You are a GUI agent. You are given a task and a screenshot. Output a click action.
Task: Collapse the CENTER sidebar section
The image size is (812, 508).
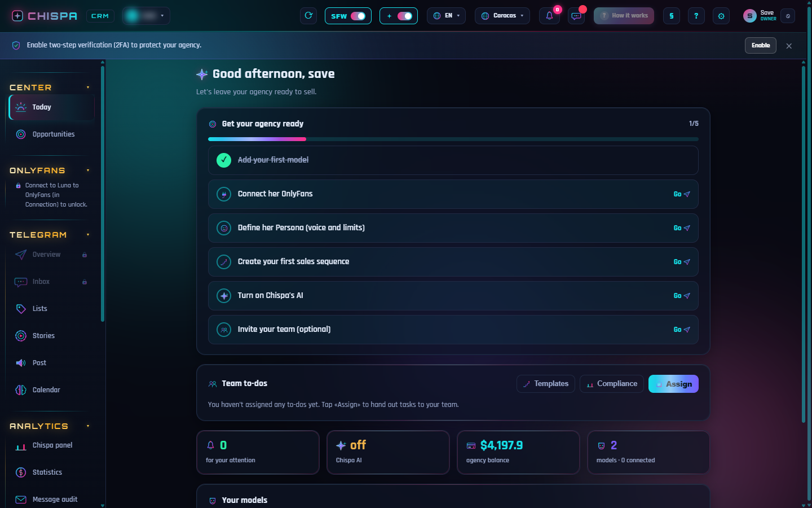tap(88, 87)
